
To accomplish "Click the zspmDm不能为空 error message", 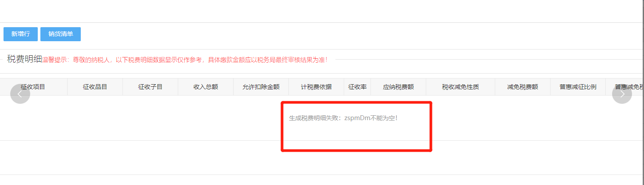I will tap(343, 118).
